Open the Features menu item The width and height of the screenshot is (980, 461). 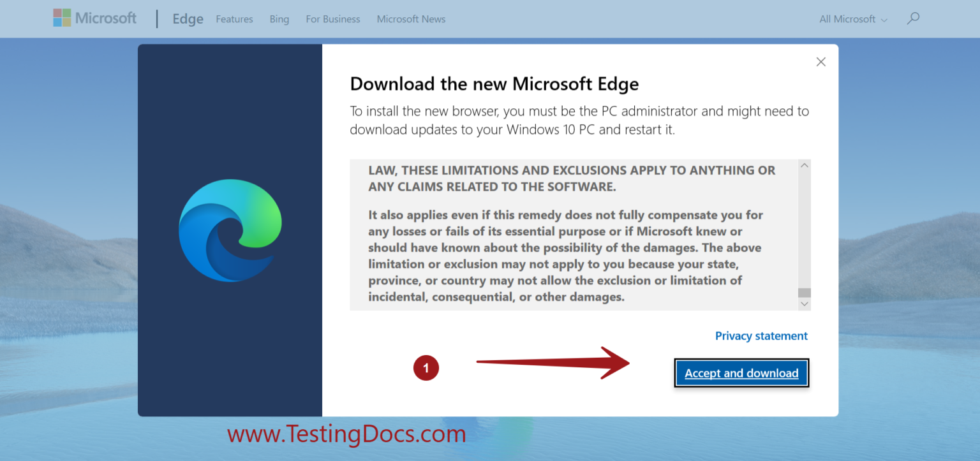234,19
